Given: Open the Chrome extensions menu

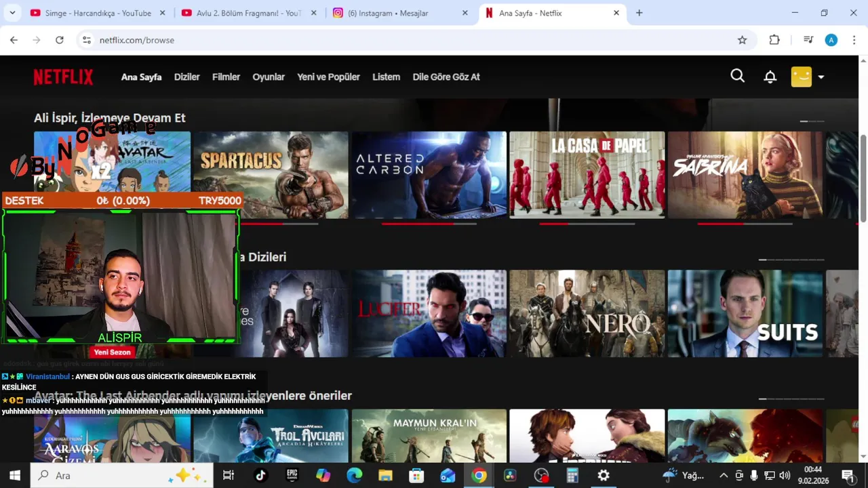Looking at the screenshot, I should coord(774,40).
